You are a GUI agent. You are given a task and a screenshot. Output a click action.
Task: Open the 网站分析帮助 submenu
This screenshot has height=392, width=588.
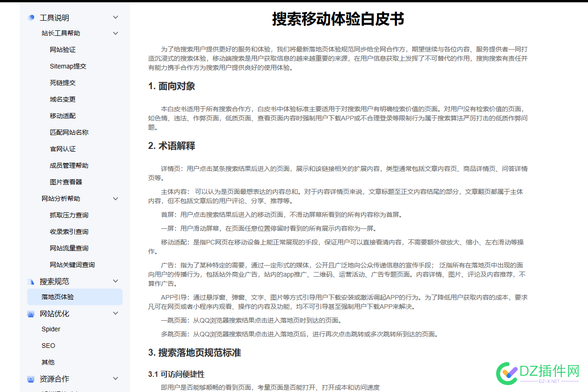pyautogui.click(x=61, y=199)
